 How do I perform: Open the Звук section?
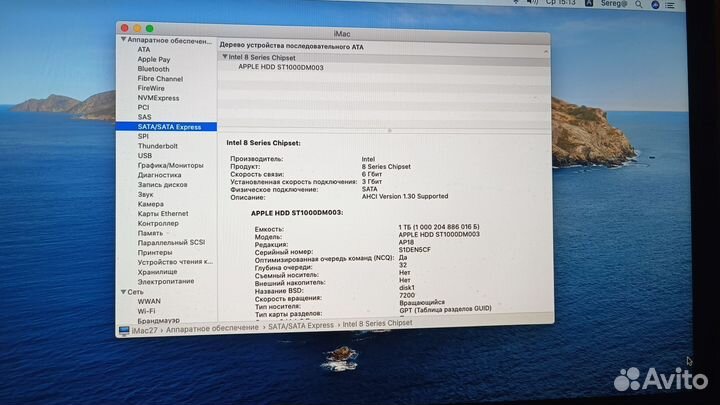click(146, 194)
